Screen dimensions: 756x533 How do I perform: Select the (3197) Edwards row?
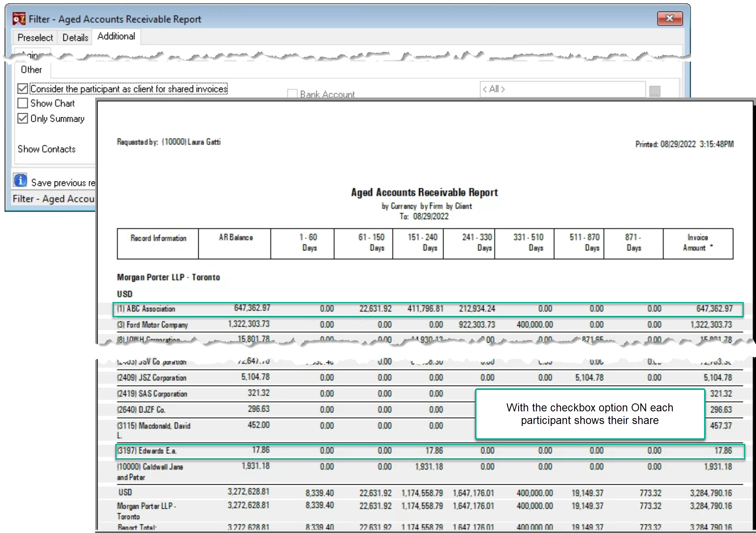430,451
